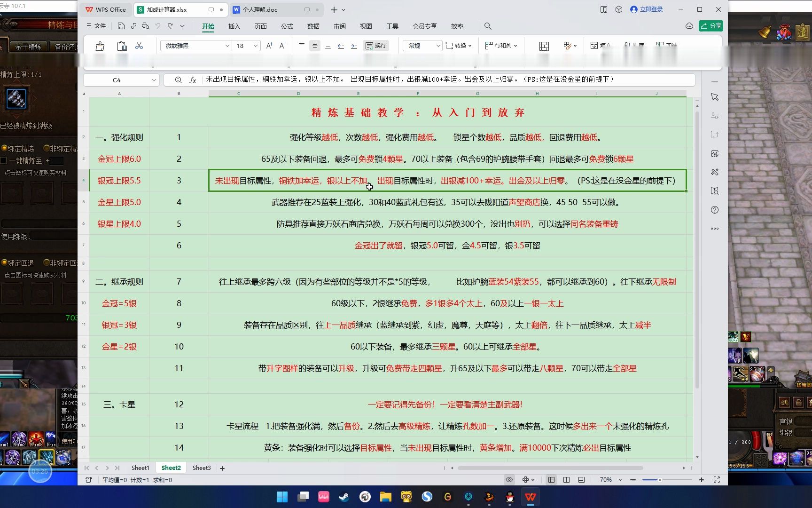Click the format painter icon
This screenshot has height=508, width=812.
click(x=100, y=46)
